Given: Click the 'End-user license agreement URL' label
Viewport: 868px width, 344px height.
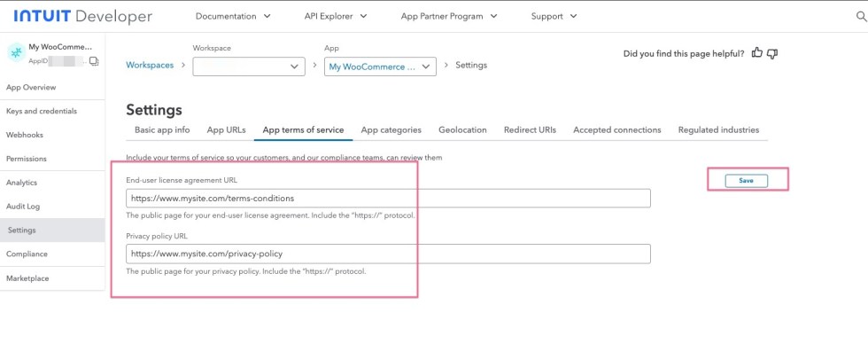Looking at the screenshot, I should (x=182, y=180).
